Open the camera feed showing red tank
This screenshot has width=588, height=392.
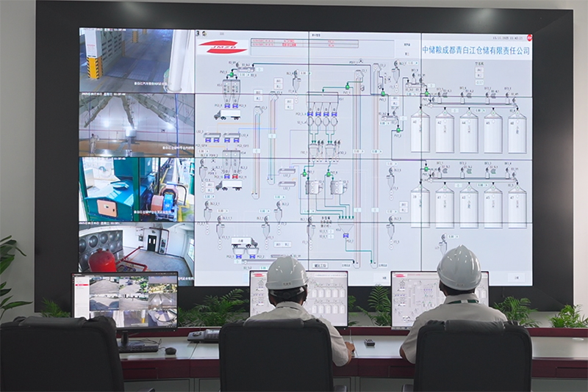[x=136, y=251]
